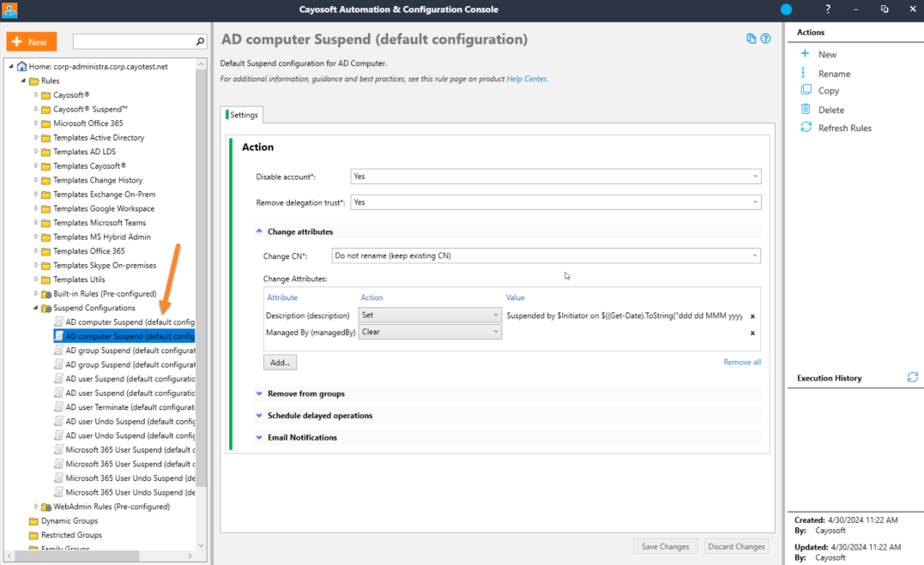Viewport: 924px width, 565px height.
Task: Collapse the Change attributes section
Action: coord(259,231)
